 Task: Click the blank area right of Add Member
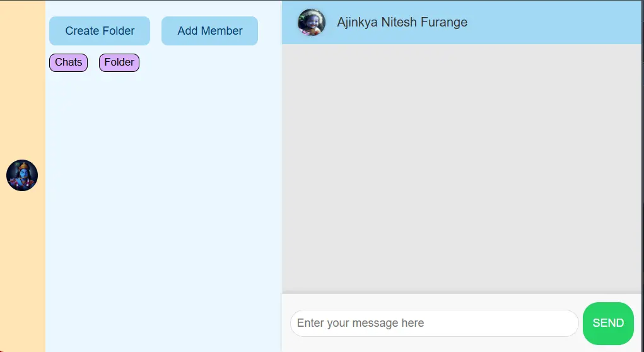269,31
